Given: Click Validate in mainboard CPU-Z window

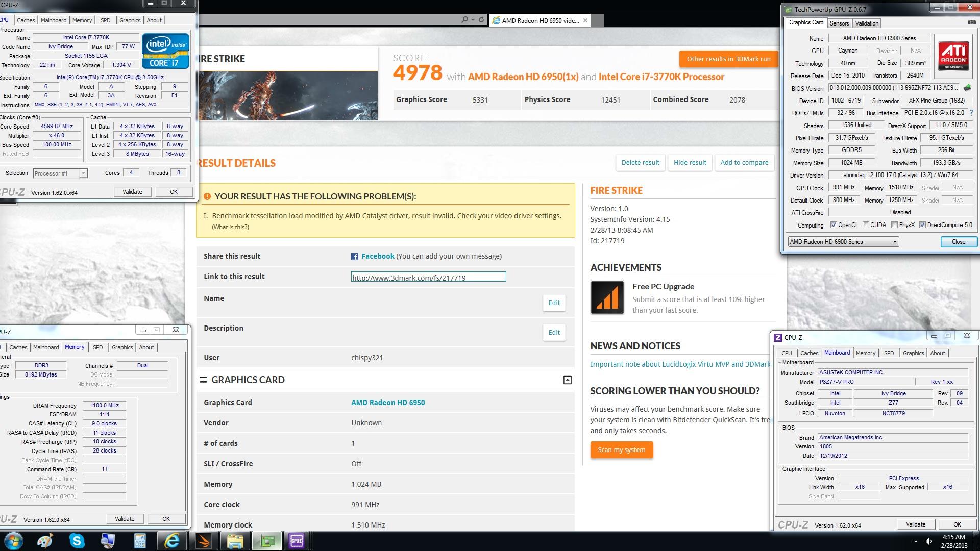Looking at the screenshot, I should [x=915, y=524].
